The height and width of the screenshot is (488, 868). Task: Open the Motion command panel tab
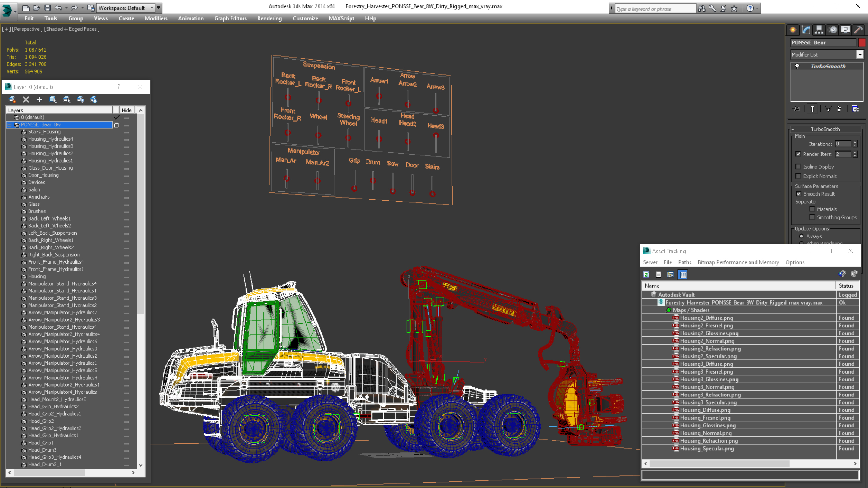click(833, 30)
